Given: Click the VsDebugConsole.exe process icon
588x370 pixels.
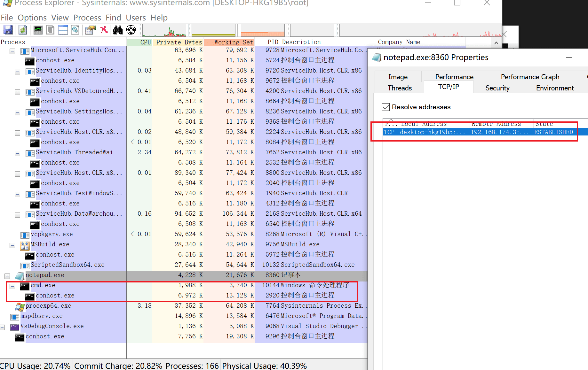Looking at the screenshot, I should 15,327.
